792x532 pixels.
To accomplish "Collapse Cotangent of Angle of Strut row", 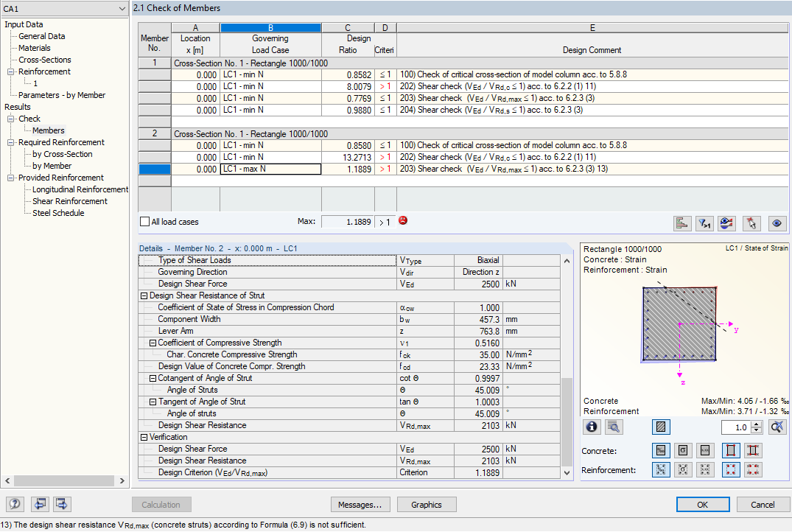I will (153, 379).
